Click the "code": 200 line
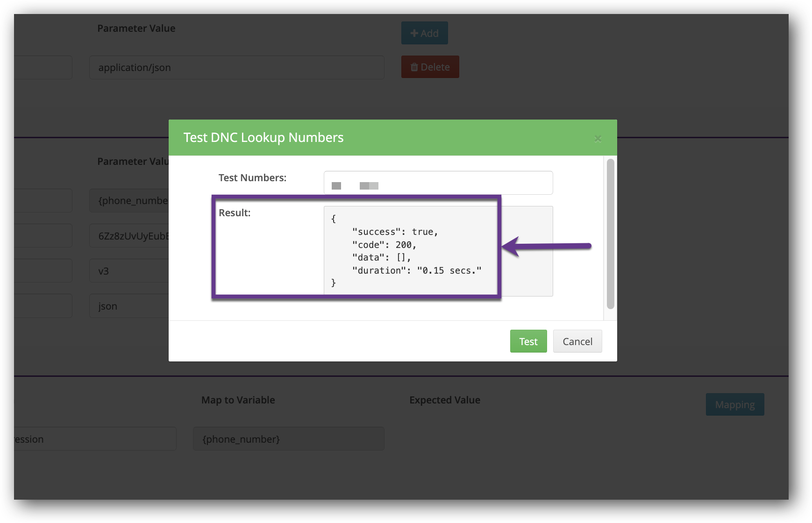The image size is (812, 523). coord(384,245)
